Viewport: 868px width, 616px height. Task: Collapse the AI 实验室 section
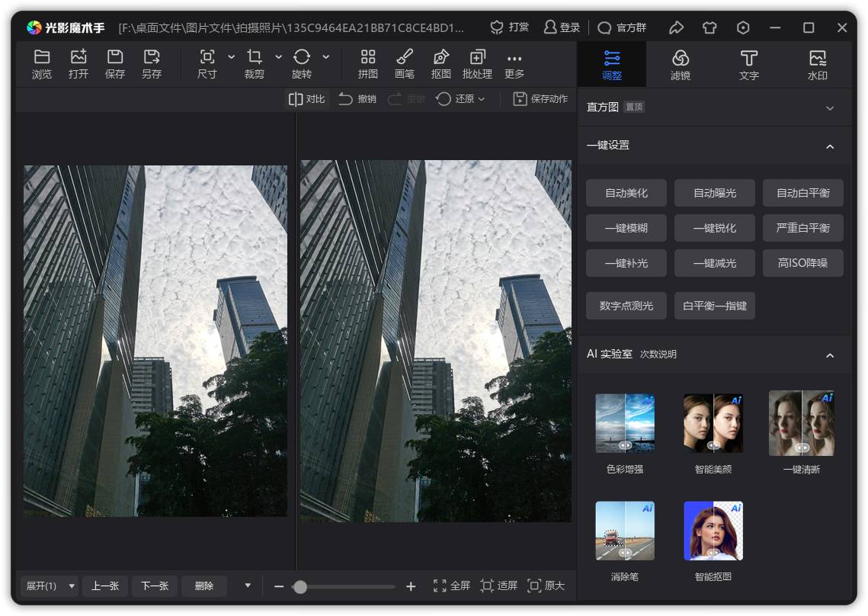(830, 355)
